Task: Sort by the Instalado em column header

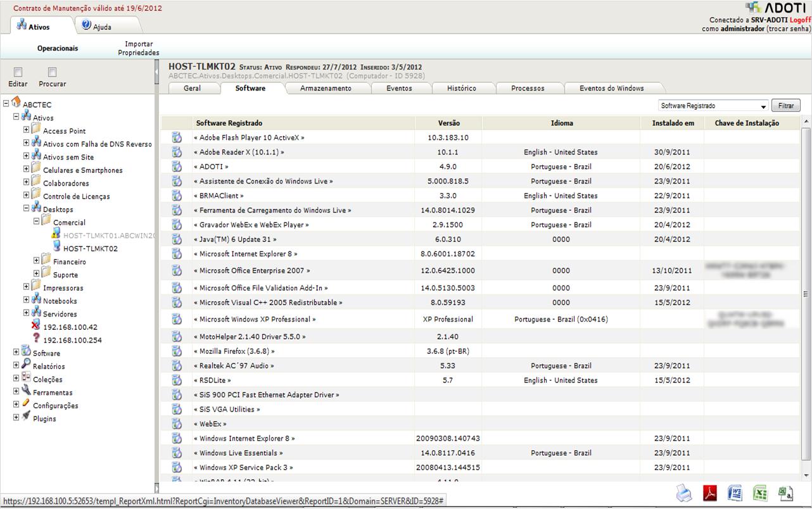Action: 673,123
